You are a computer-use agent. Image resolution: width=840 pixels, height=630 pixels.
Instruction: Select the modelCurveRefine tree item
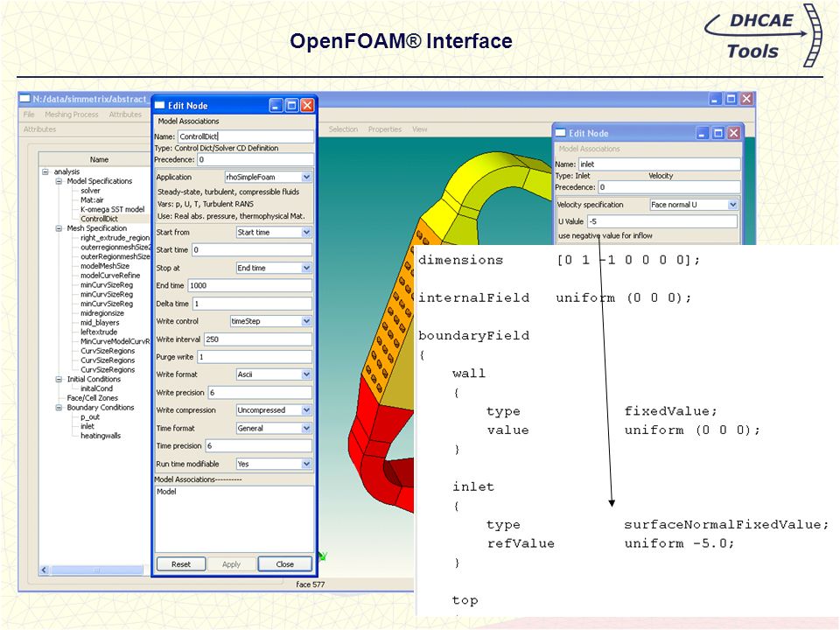tap(110, 276)
